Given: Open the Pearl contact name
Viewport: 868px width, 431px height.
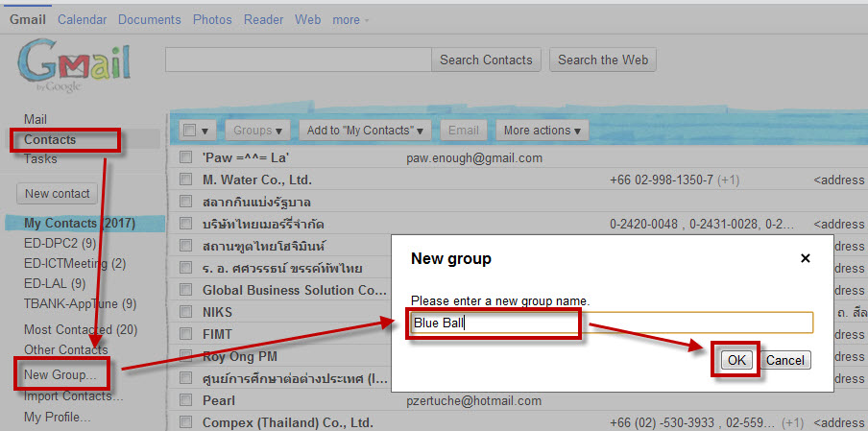Looking at the screenshot, I should click(219, 400).
